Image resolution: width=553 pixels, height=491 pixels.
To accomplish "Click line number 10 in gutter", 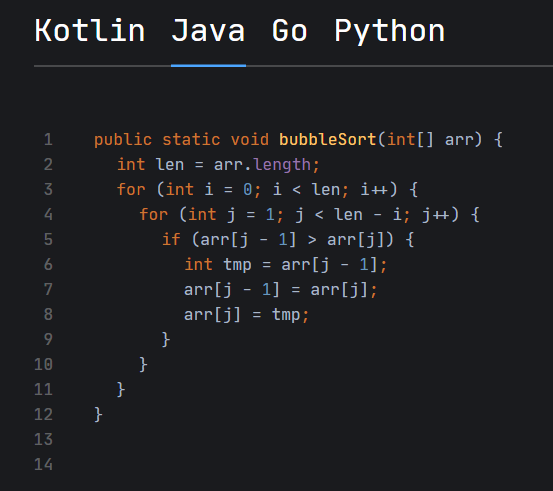I will (43, 364).
